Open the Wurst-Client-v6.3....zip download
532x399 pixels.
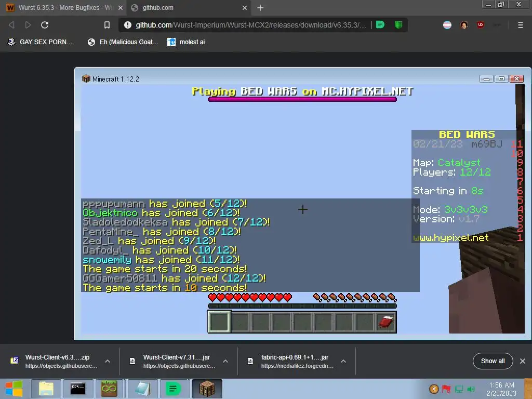click(55, 362)
